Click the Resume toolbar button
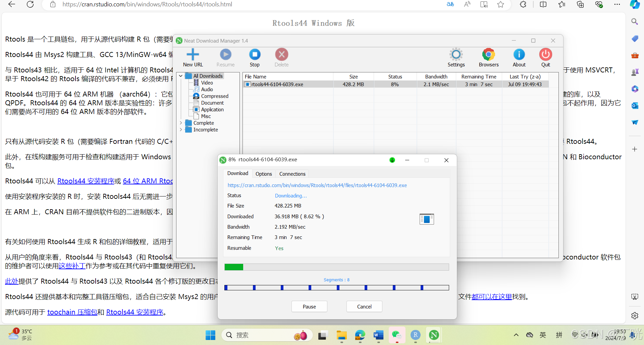 coord(225,58)
